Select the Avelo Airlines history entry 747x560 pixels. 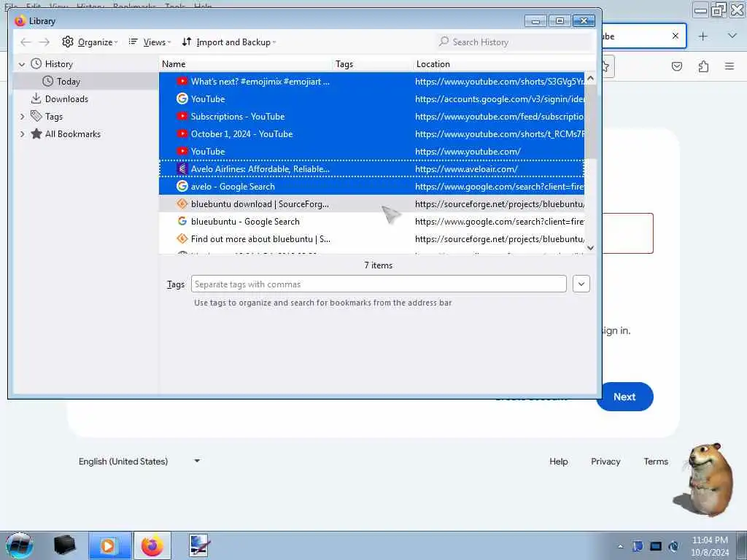pos(371,169)
